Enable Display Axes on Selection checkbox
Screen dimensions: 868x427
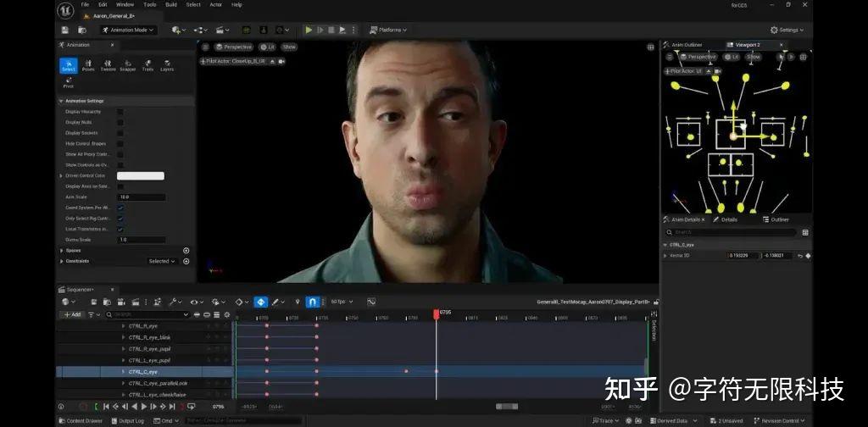point(120,186)
